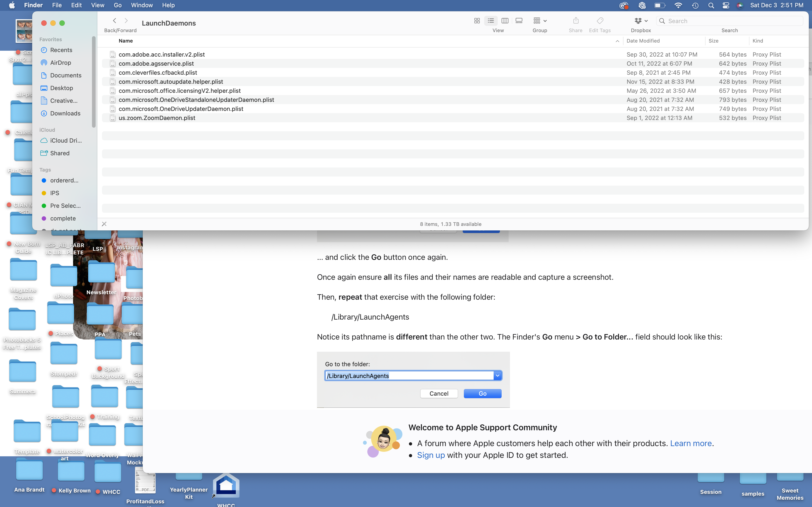Switch to icon view in Finder toolbar

coord(477,21)
